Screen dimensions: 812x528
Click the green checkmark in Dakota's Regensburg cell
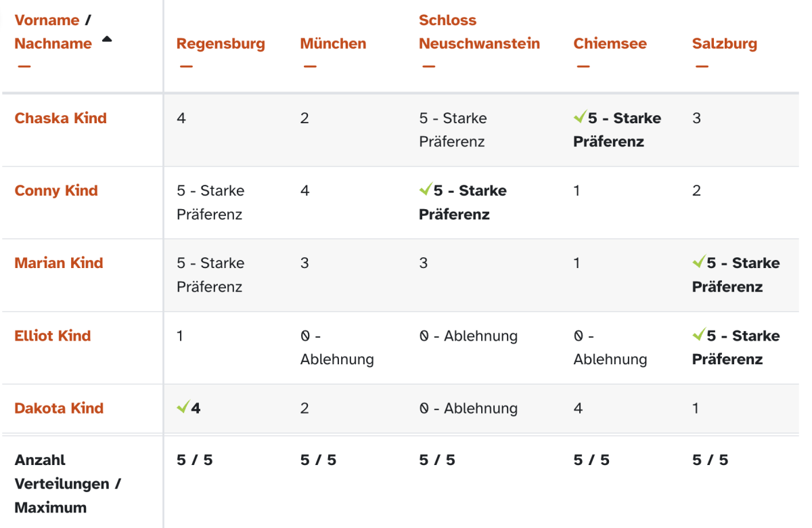click(183, 408)
